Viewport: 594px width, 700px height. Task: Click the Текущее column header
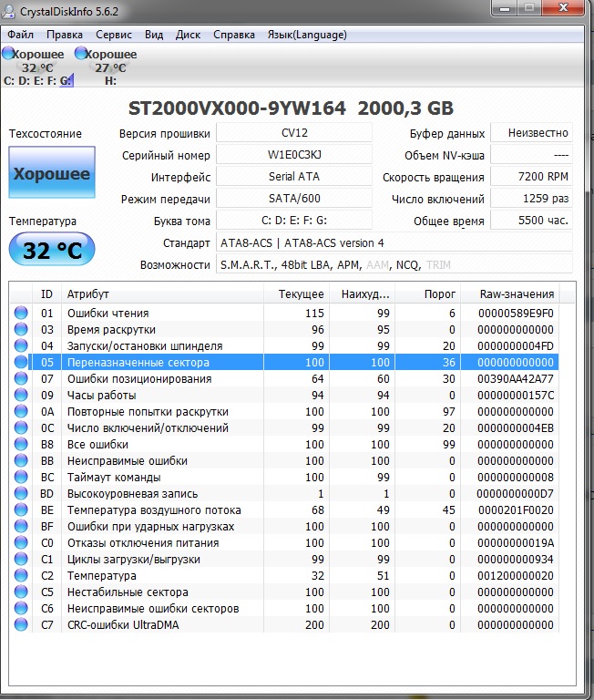pyautogui.click(x=296, y=294)
